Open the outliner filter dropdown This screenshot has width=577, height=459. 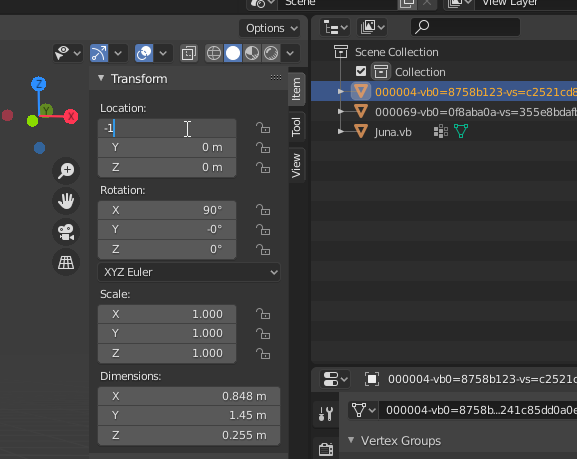pyautogui.click(x=372, y=28)
